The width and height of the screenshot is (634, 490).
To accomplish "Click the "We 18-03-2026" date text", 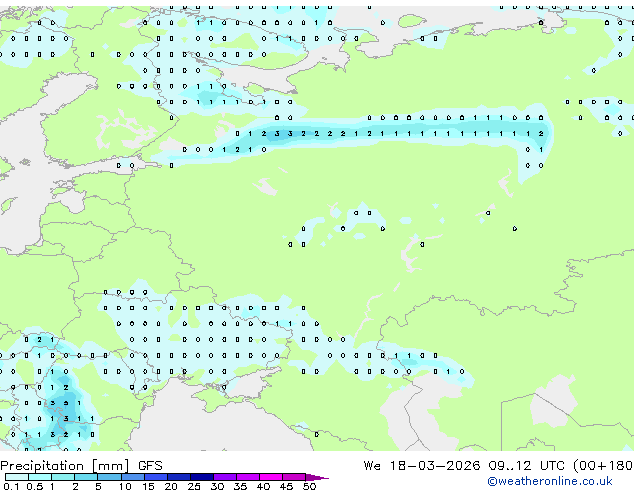I will coord(422,466).
